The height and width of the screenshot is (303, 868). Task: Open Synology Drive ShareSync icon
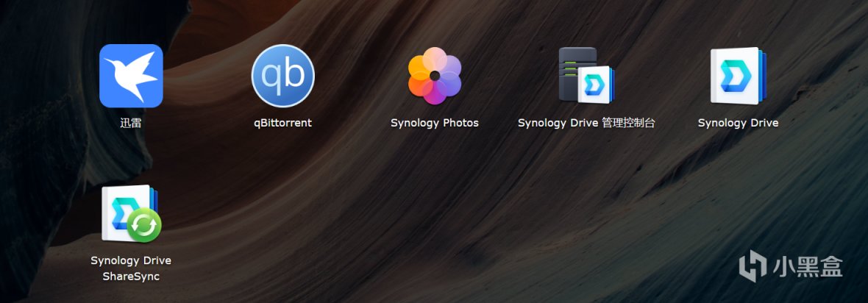131,213
